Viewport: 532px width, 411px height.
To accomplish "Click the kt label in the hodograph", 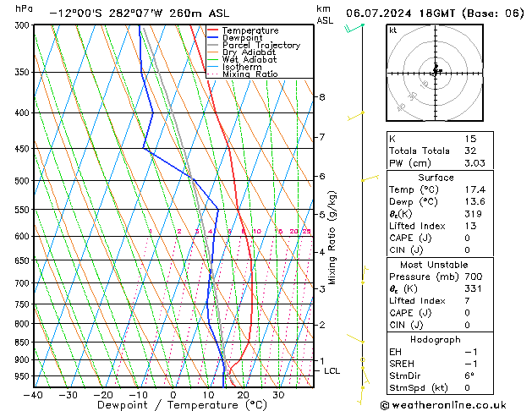I will 393,30.
